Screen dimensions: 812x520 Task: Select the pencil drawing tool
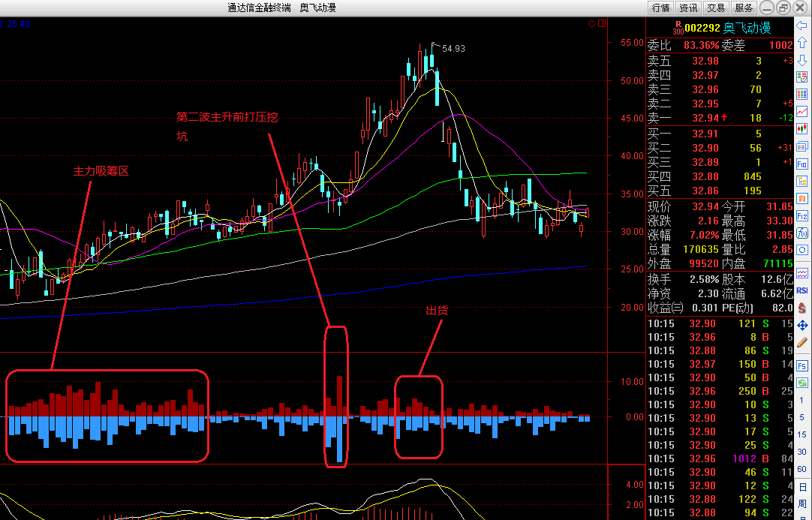click(802, 342)
